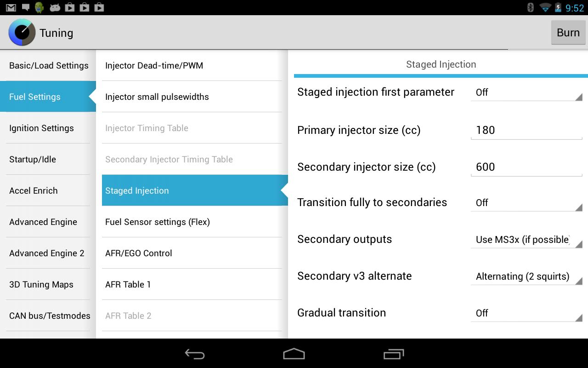Viewport: 588px width, 368px height.
Task: Tap the Gmail notification icon
Action: coord(10,7)
